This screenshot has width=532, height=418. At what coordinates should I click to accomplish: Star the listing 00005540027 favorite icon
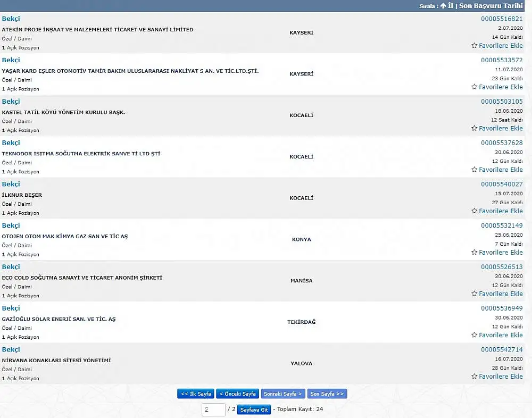point(475,211)
